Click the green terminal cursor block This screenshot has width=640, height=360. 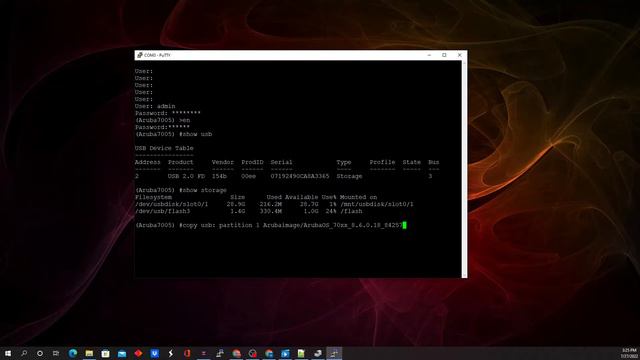(x=404, y=225)
